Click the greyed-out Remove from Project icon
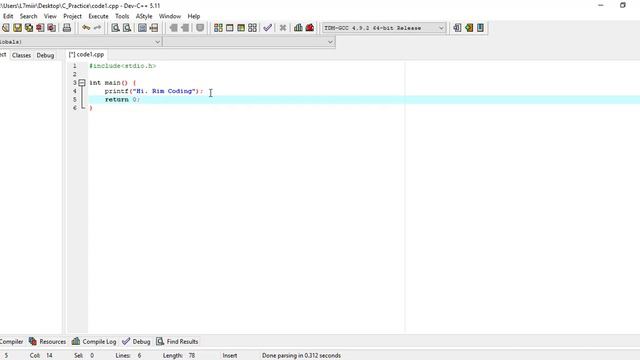The width and height of the screenshot is (640, 360). 185,28
